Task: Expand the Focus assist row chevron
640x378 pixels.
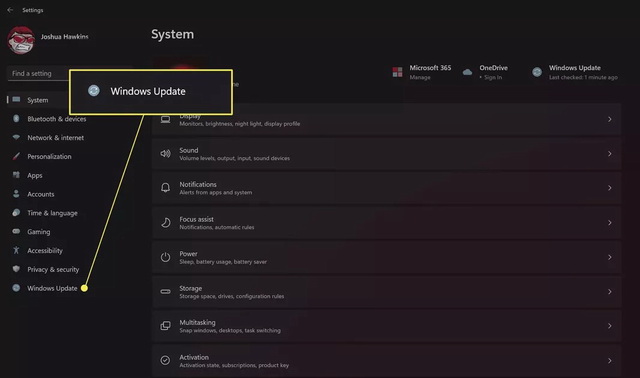Action: (x=610, y=223)
